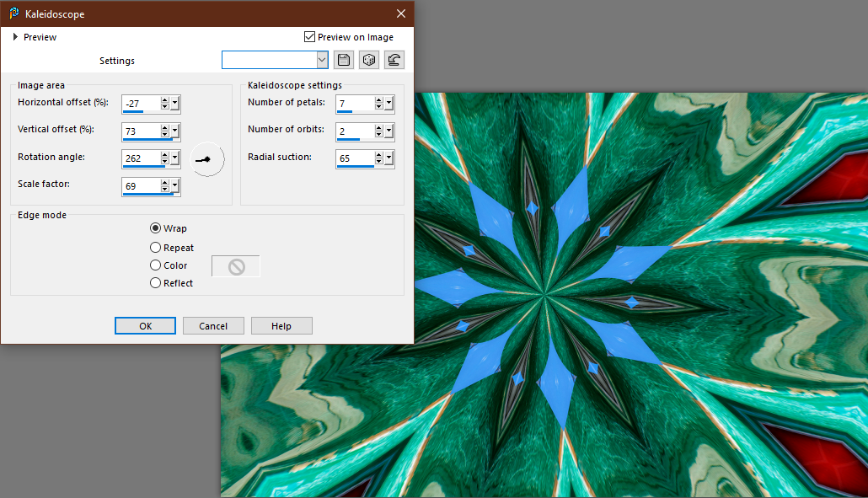Open the Horizontal offset slider dropdown
This screenshot has height=498, width=868.
tap(175, 104)
